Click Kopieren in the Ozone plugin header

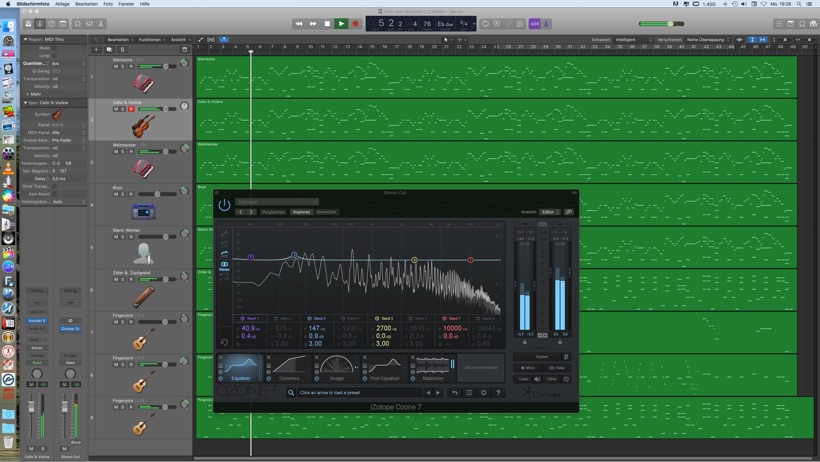[x=302, y=212]
